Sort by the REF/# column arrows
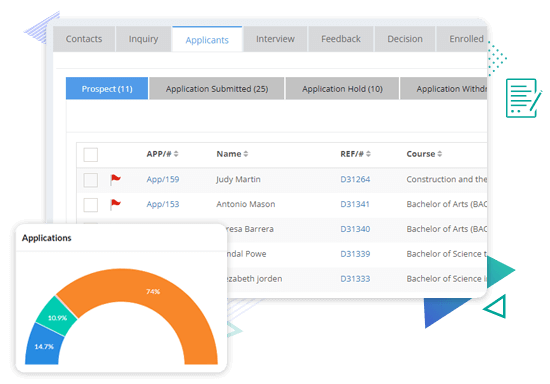Viewport: 550px width, 384px height. coord(368,154)
